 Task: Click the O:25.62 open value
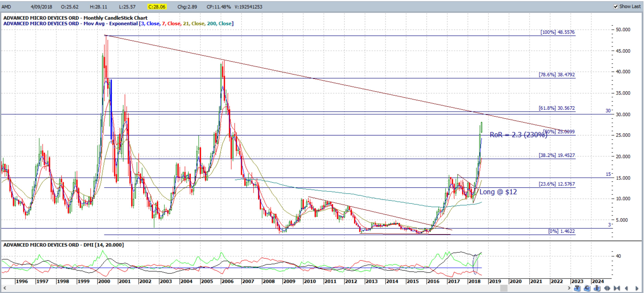[70, 7]
